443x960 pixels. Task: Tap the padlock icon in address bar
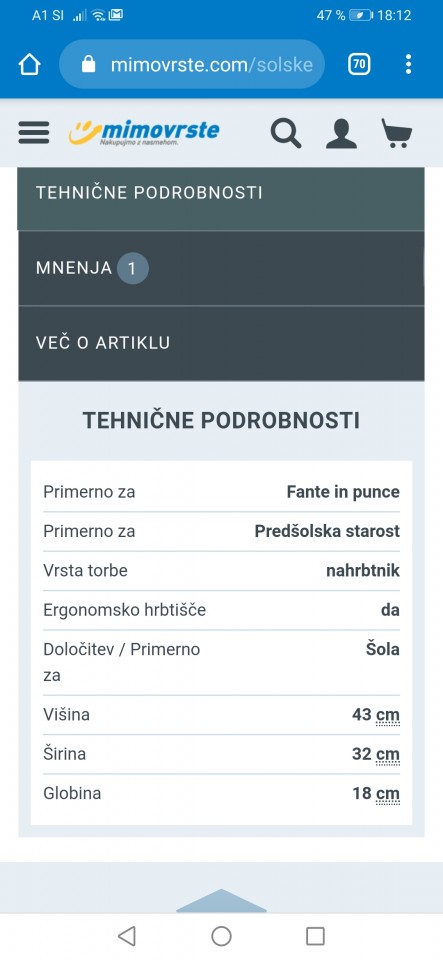click(89, 64)
